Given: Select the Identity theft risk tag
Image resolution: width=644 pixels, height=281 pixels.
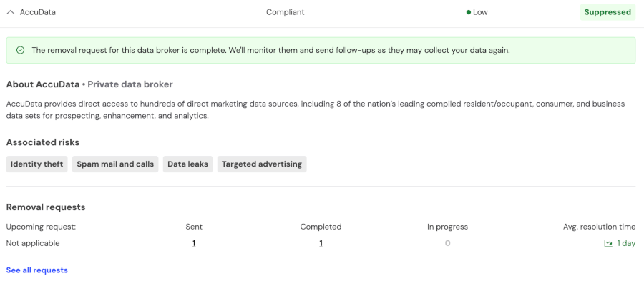Looking at the screenshot, I should point(37,164).
